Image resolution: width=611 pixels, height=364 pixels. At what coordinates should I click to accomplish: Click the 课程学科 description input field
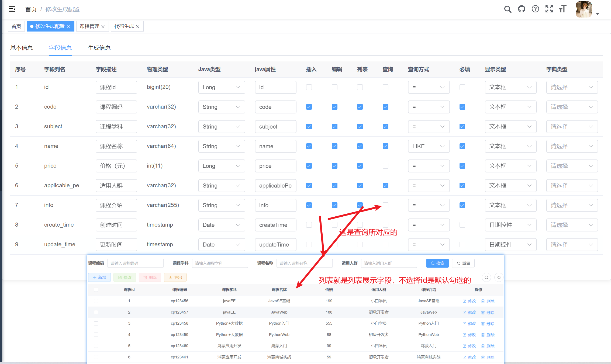pos(116,127)
